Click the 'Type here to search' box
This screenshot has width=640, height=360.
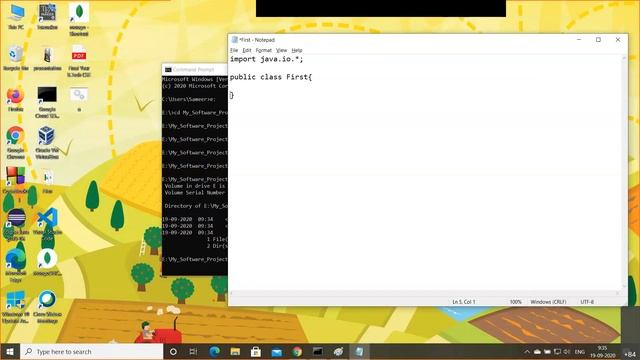tap(91, 351)
